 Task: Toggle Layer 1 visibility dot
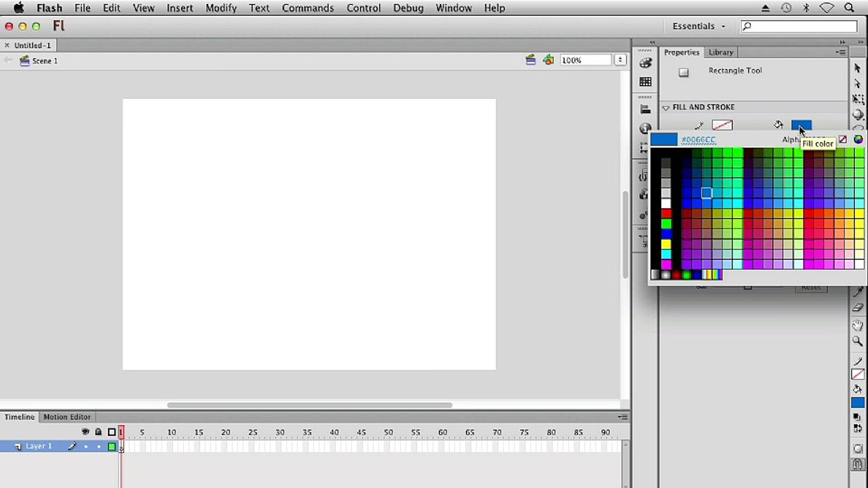(85, 447)
